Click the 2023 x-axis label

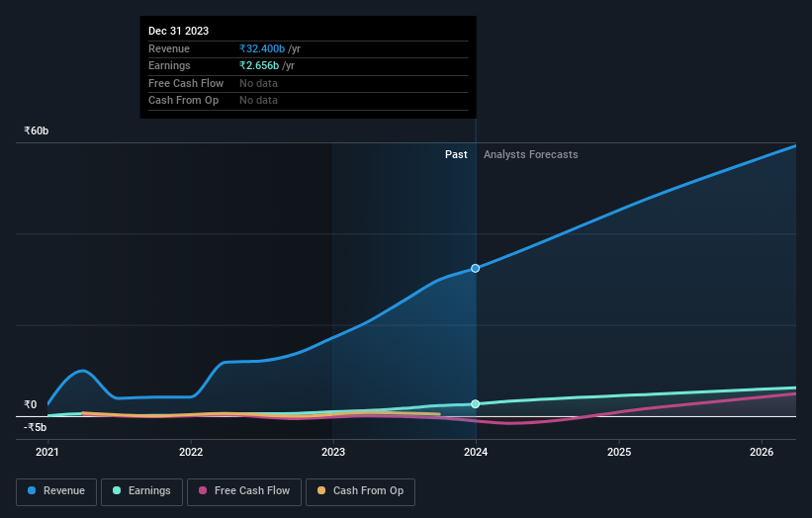333,453
